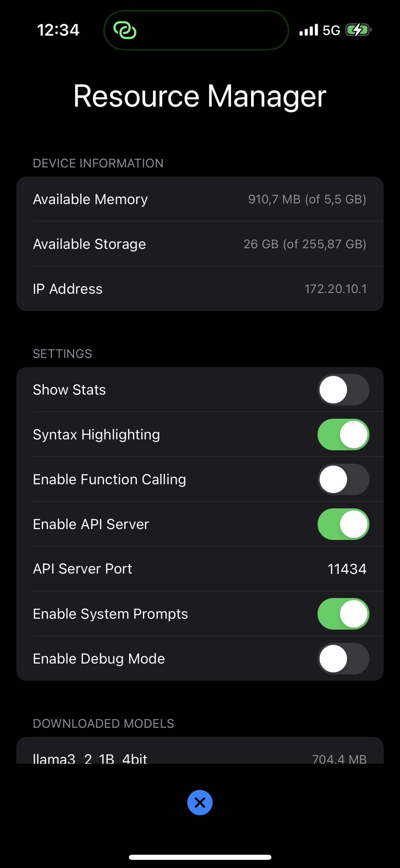Turn off the Enable API Server switch
This screenshot has height=868, width=400.
tap(343, 524)
